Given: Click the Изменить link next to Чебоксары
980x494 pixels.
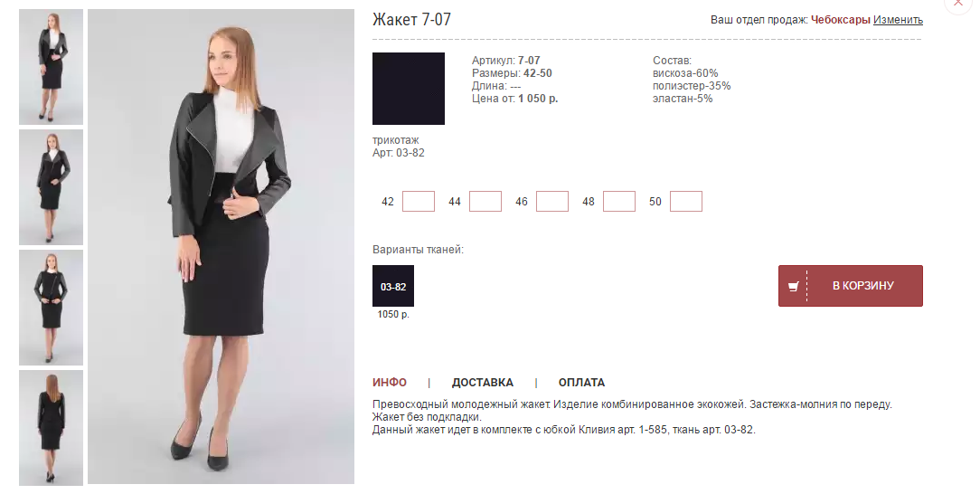Looking at the screenshot, I should [898, 19].
